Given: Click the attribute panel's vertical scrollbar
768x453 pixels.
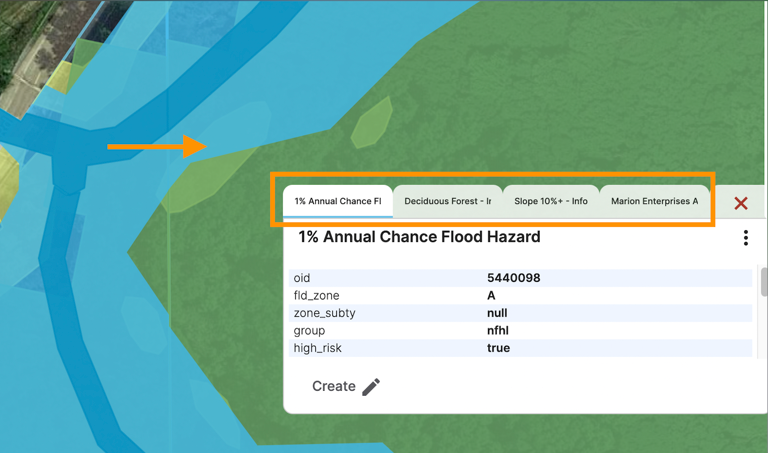Looking at the screenshot, I should tap(764, 282).
